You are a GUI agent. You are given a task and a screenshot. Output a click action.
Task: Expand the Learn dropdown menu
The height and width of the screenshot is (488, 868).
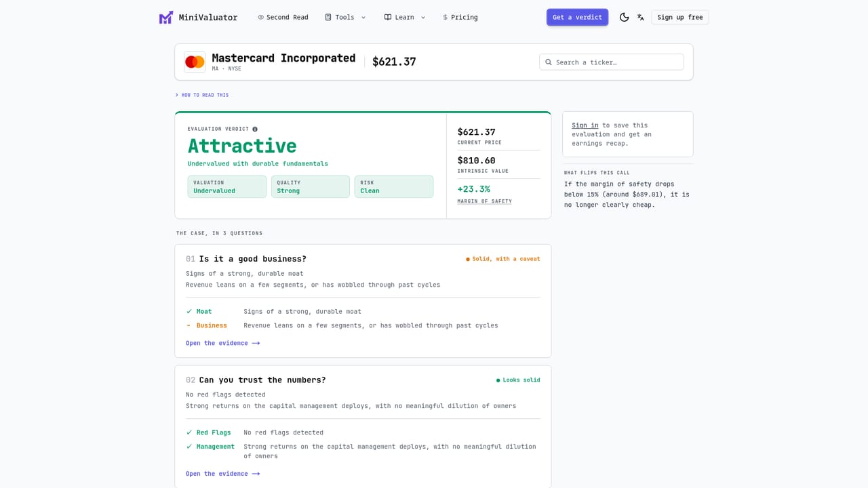pyautogui.click(x=405, y=18)
